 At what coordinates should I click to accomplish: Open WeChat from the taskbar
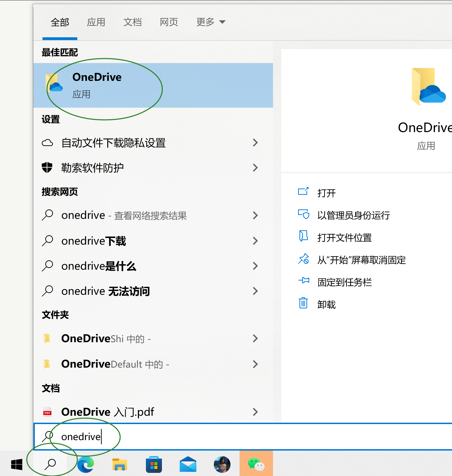coord(256,464)
